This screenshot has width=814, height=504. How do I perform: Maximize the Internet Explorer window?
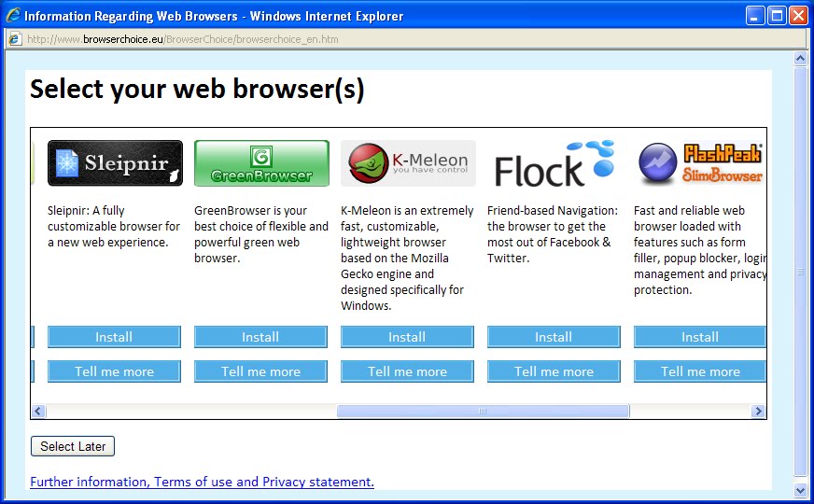click(778, 16)
